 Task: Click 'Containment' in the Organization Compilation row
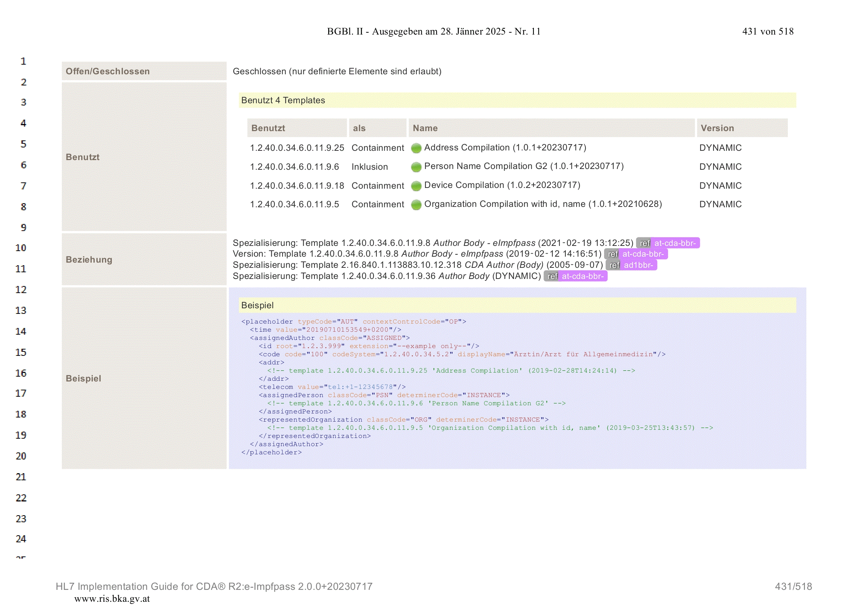point(378,204)
